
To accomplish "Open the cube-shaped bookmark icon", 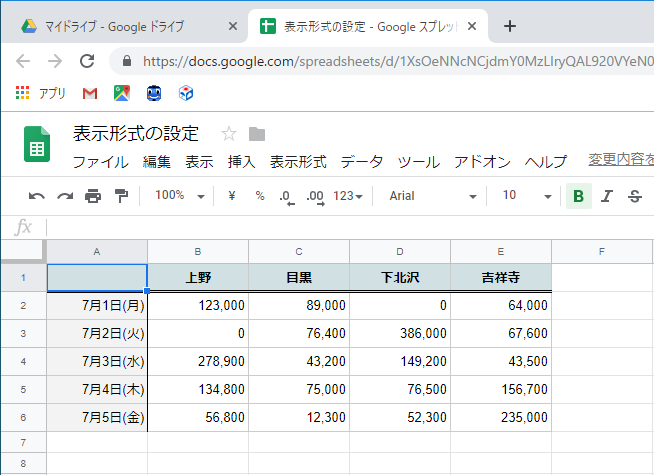I will tap(186, 93).
